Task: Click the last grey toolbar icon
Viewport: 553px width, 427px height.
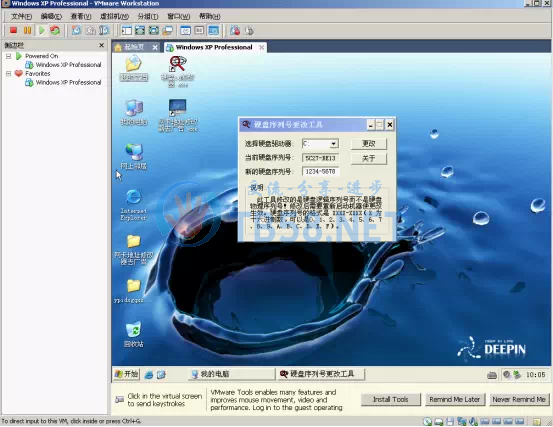Action: (249, 31)
